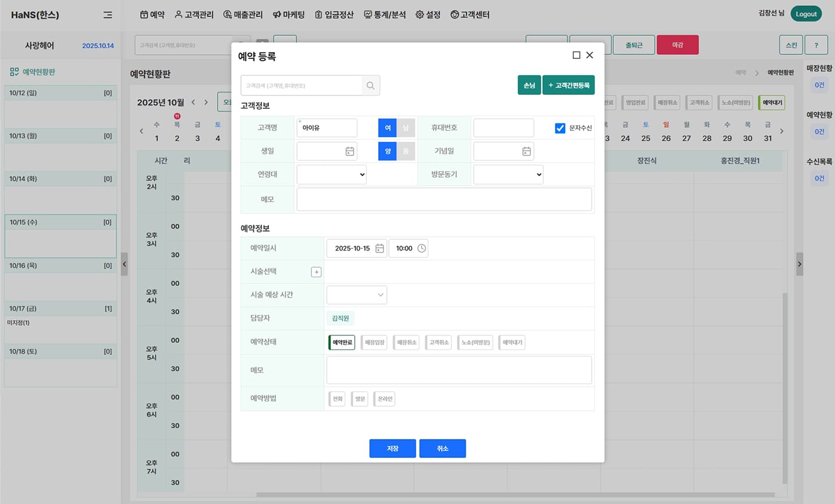Click the customer search magnifier icon in dialog
The width and height of the screenshot is (835, 504).
[370, 85]
